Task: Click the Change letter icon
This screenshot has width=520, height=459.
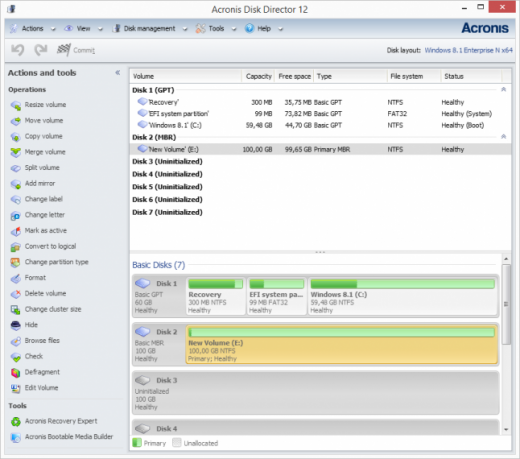Action: [x=16, y=215]
